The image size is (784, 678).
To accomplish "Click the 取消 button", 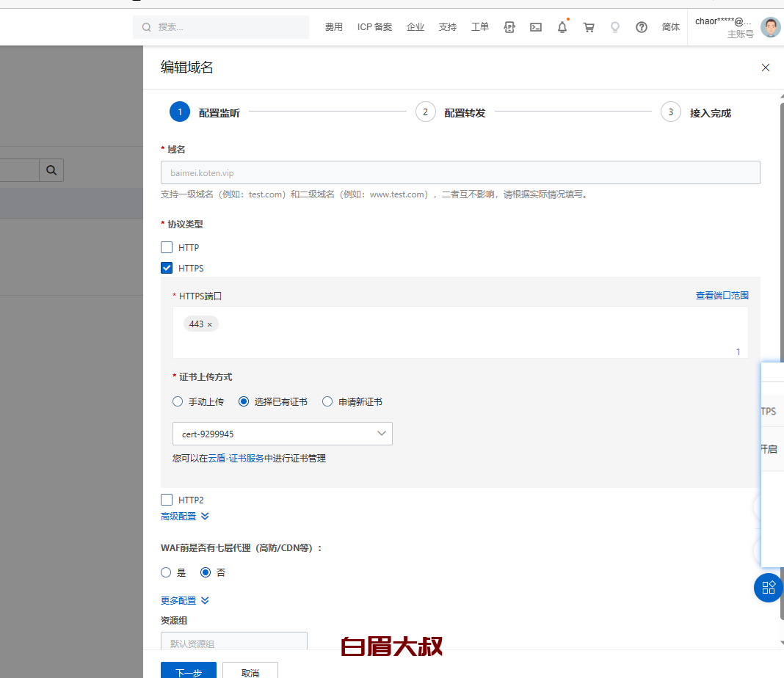I will pyautogui.click(x=250, y=671).
